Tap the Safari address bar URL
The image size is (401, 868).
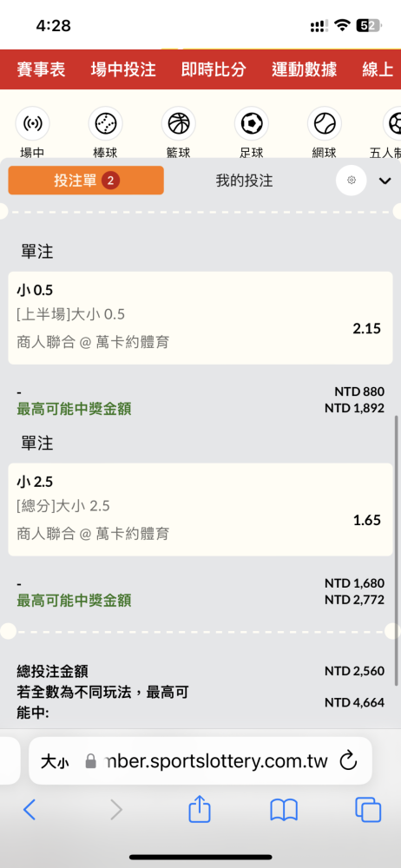coord(216,761)
